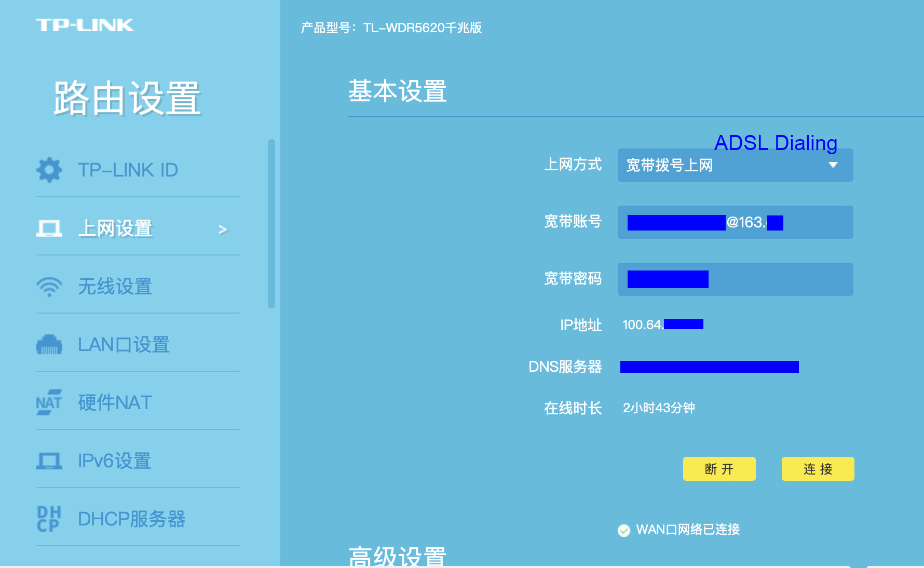Go to LAN口设置 page

138,344
